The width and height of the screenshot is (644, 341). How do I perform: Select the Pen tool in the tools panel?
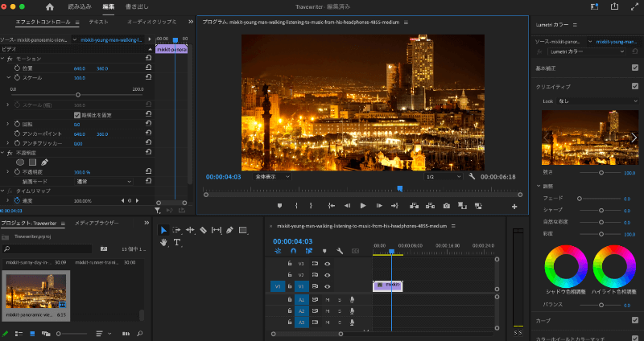tap(229, 230)
